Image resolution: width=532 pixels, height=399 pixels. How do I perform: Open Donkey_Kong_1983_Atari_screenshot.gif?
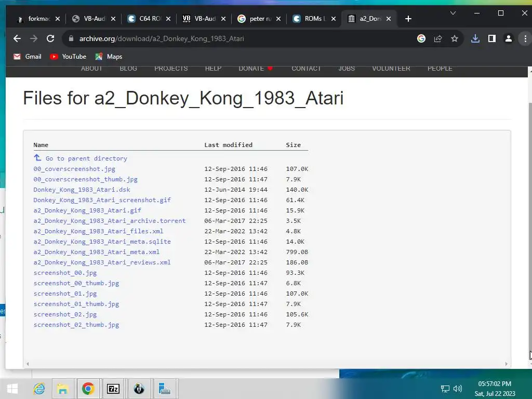[102, 200]
